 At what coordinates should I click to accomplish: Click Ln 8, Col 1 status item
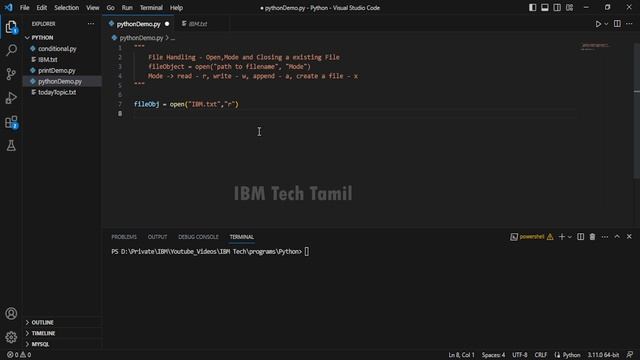coord(461,355)
